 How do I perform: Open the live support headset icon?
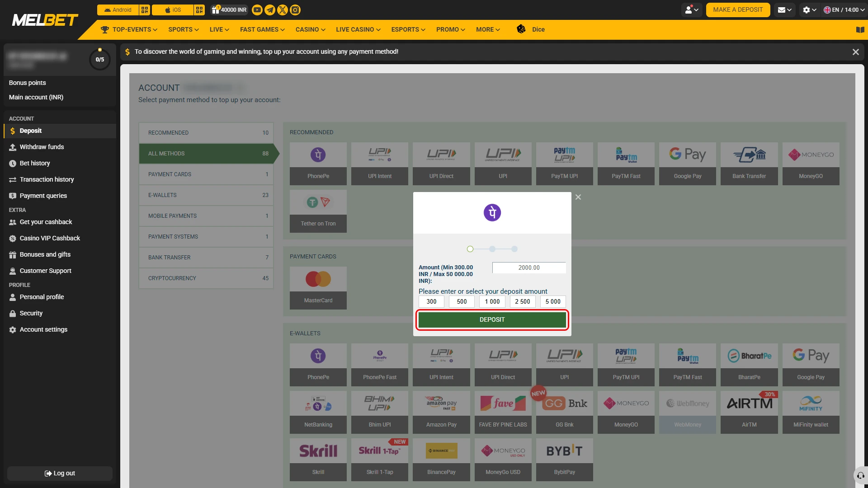click(860, 475)
